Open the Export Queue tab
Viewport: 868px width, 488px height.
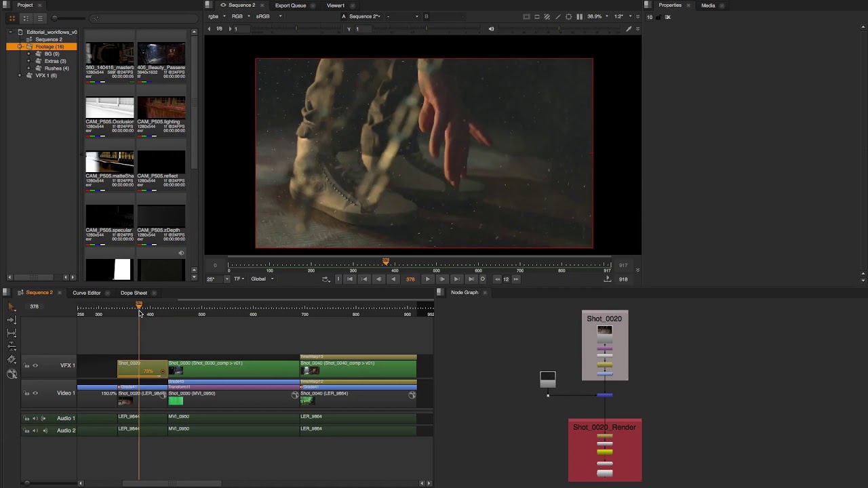290,5
